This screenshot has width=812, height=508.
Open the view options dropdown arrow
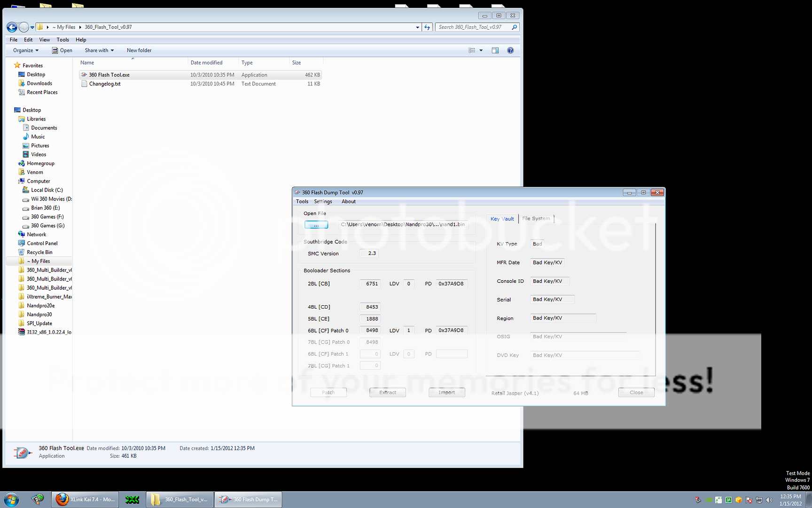point(481,50)
